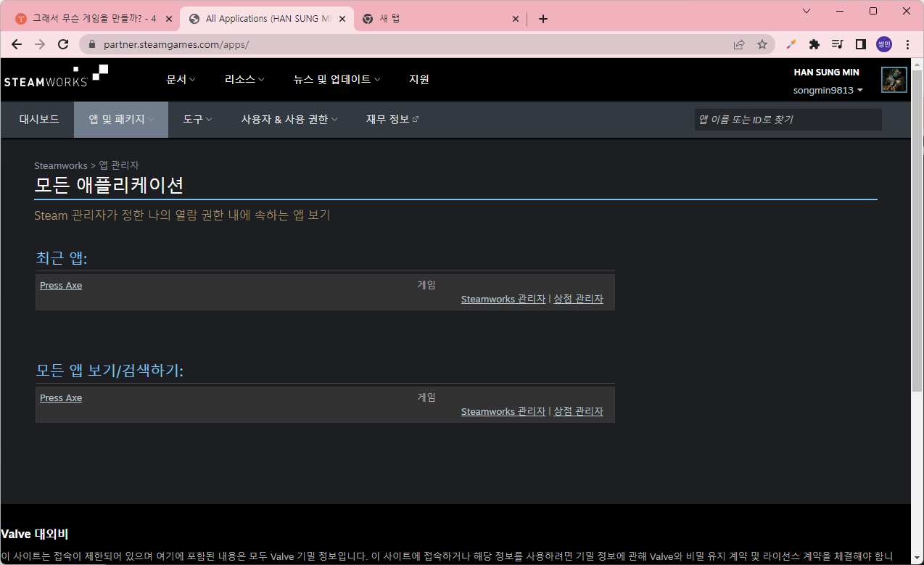
Task: Open the Chrome profile avatar
Action: click(x=884, y=44)
